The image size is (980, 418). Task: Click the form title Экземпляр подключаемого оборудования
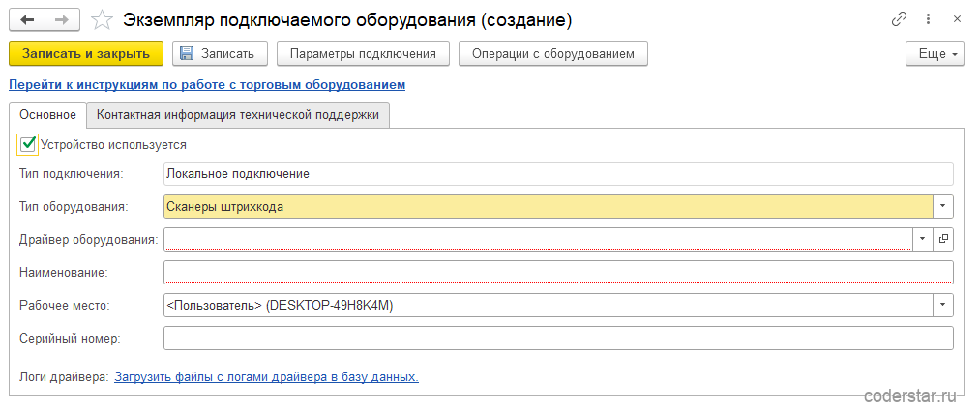tap(347, 20)
